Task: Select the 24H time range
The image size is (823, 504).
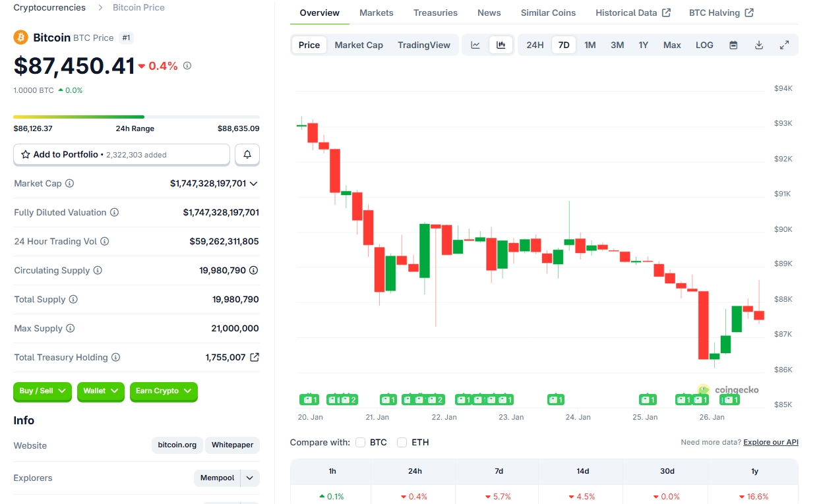Action: coord(535,45)
